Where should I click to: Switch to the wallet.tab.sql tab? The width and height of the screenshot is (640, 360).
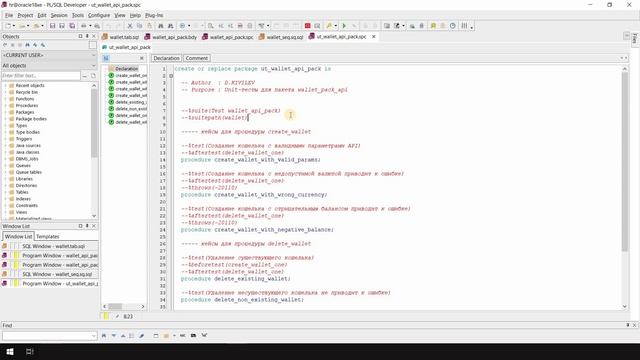120,37
